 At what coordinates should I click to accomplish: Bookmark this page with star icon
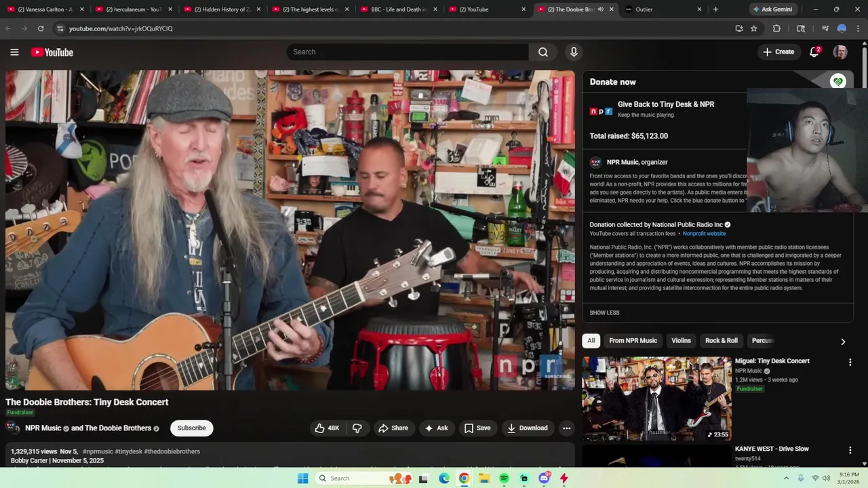753,28
